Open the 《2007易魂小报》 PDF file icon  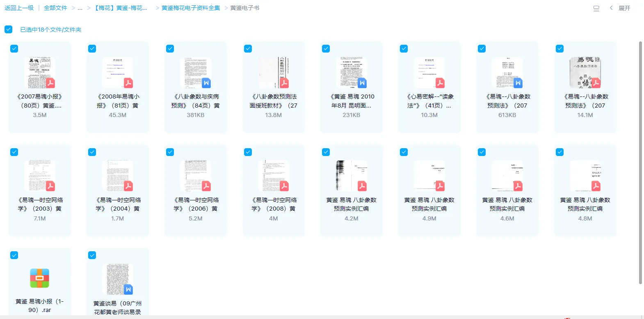(40, 73)
